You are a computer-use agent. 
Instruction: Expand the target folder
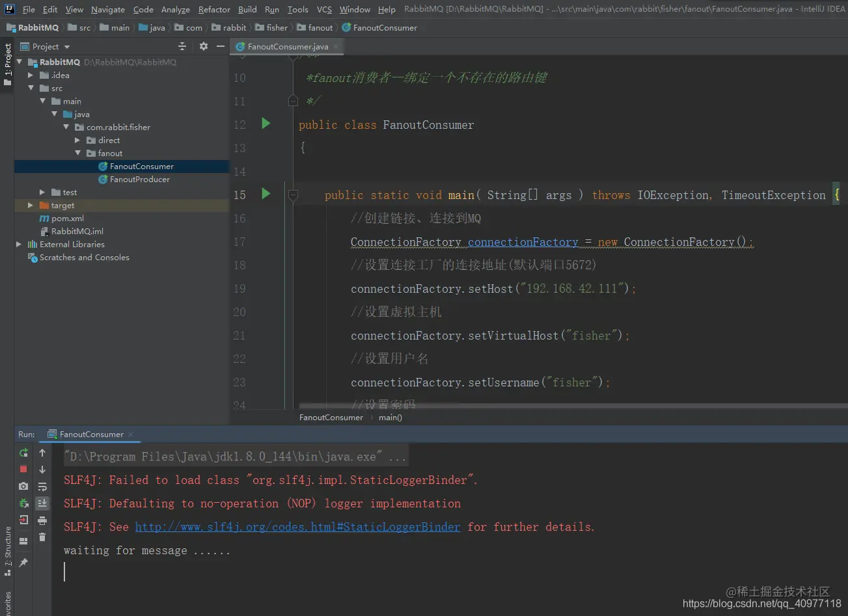coord(31,205)
